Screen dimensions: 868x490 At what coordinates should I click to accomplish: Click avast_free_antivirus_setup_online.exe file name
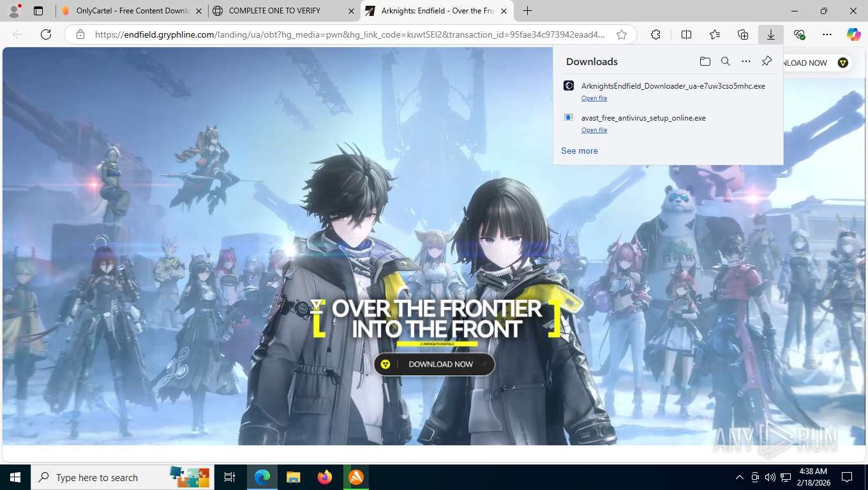click(x=643, y=118)
